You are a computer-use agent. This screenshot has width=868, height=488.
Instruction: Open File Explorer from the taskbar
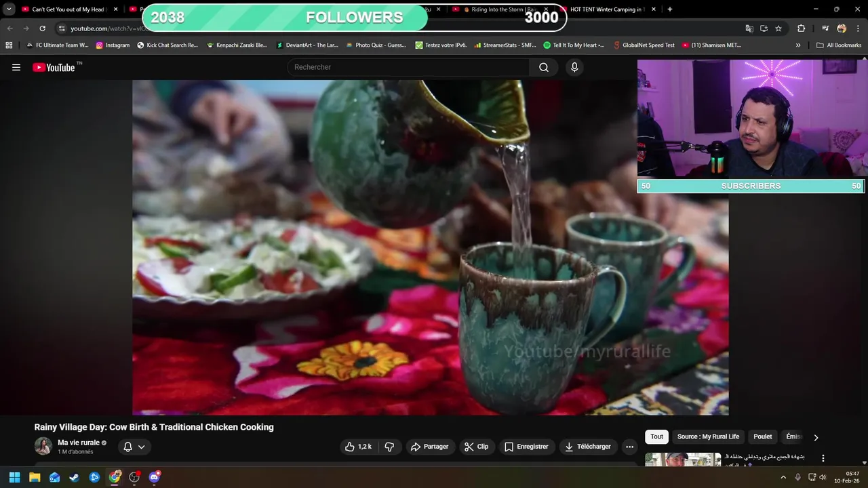35,477
